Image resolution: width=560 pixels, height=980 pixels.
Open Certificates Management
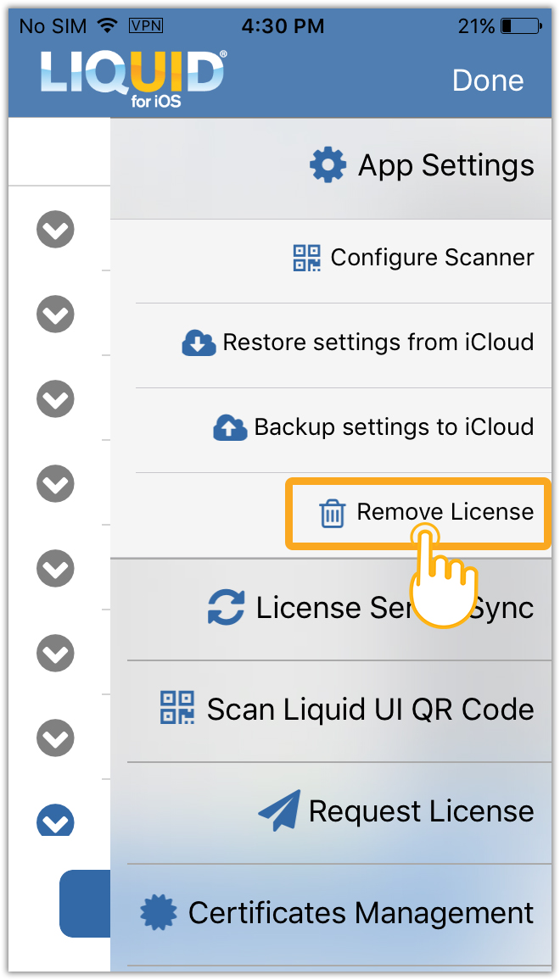[x=361, y=913]
